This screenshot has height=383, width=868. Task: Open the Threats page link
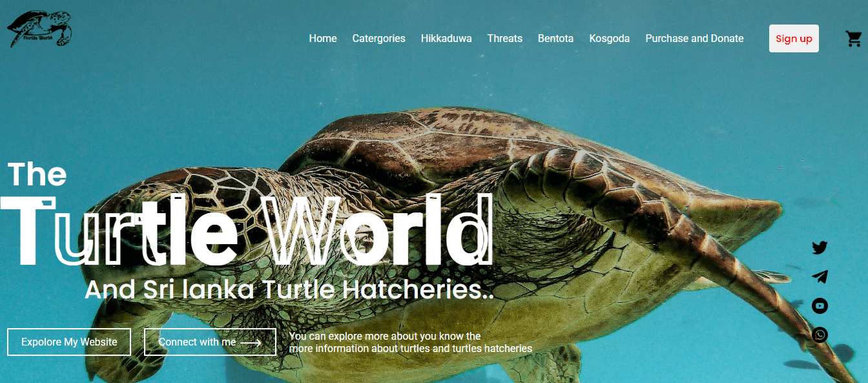tap(505, 39)
